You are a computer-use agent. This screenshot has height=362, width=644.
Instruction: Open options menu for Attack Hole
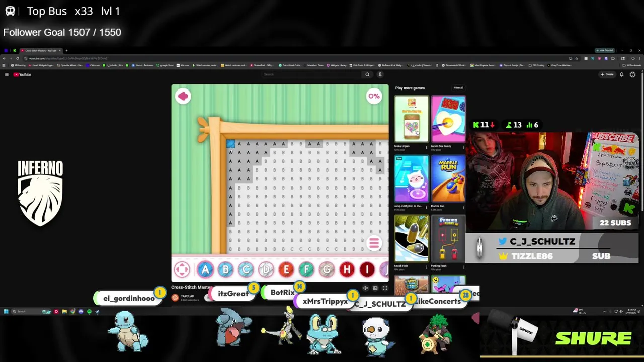click(x=426, y=267)
